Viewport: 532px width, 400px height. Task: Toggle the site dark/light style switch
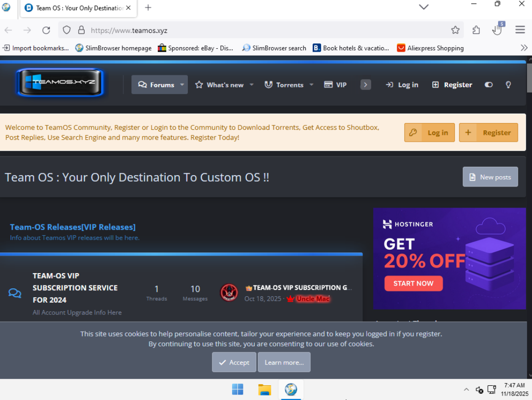coord(488,85)
